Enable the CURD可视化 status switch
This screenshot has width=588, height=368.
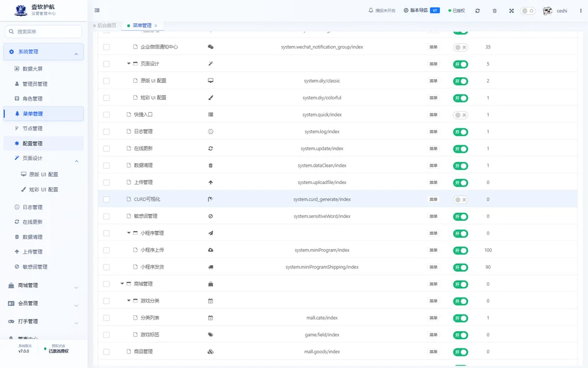coord(461,199)
